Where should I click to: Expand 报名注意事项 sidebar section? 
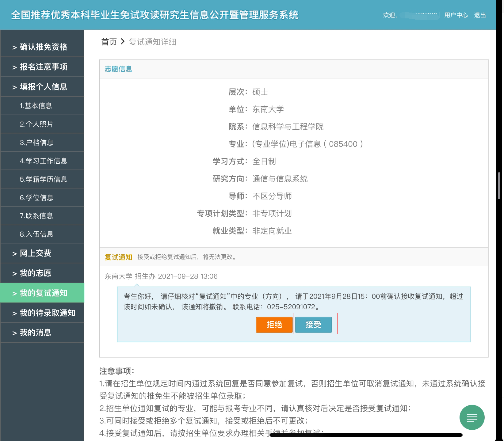coord(42,67)
